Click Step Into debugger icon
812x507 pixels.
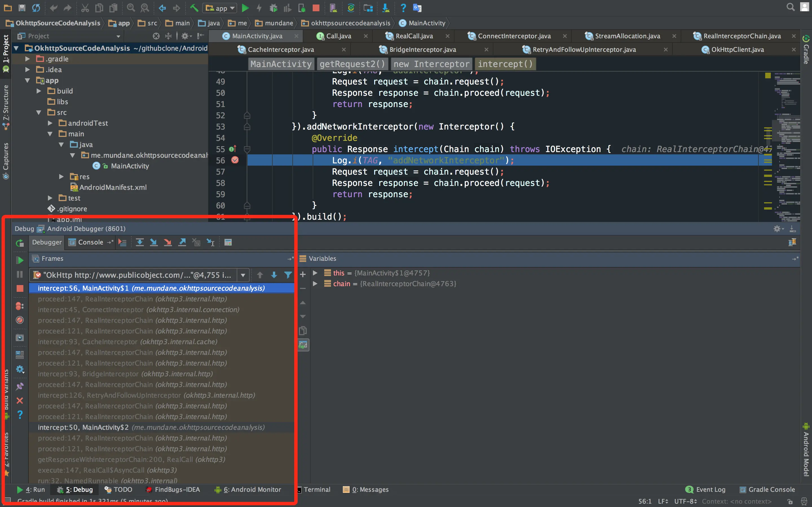[154, 242]
